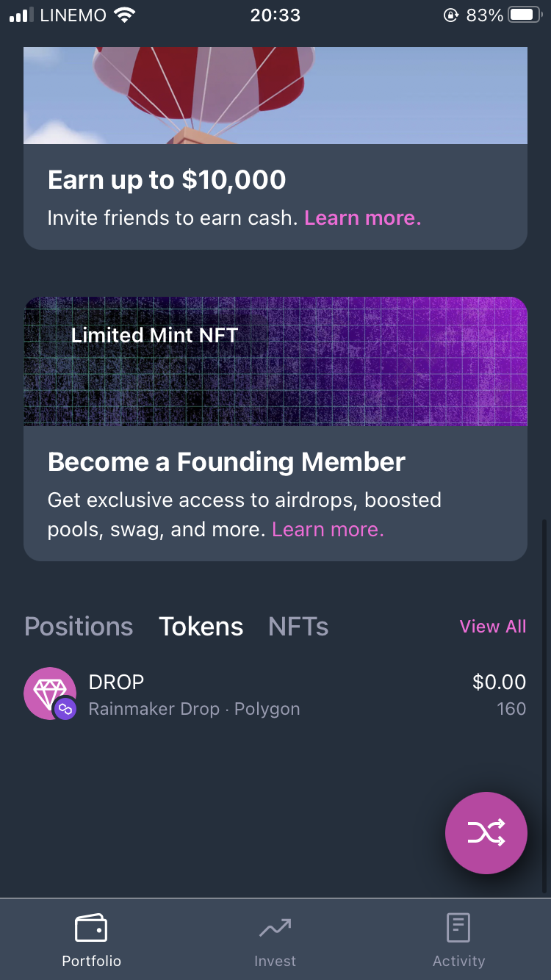The width and height of the screenshot is (551, 980).
Task: Tap the Invest trending chart icon
Action: coord(275,929)
